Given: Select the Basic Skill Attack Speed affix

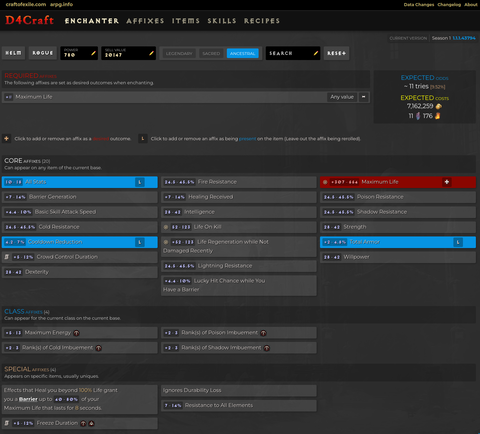Looking at the screenshot, I should (x=80, y=212).
